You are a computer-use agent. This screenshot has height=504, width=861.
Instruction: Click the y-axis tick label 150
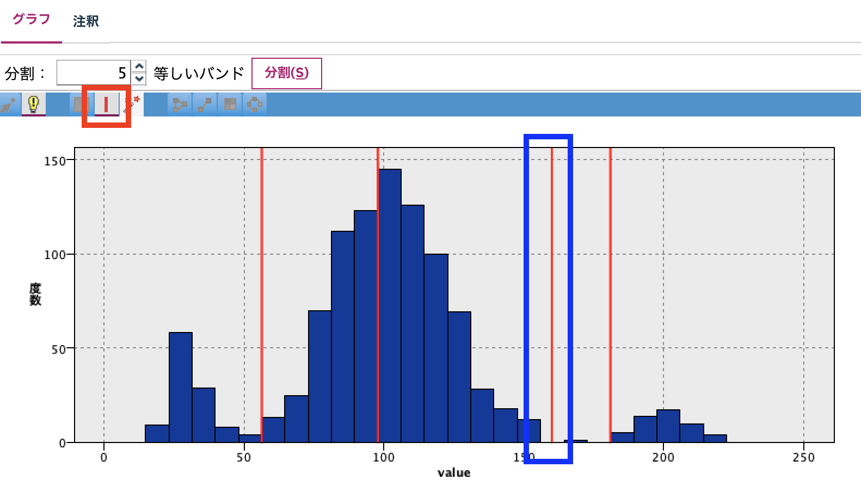coord(55,161)
